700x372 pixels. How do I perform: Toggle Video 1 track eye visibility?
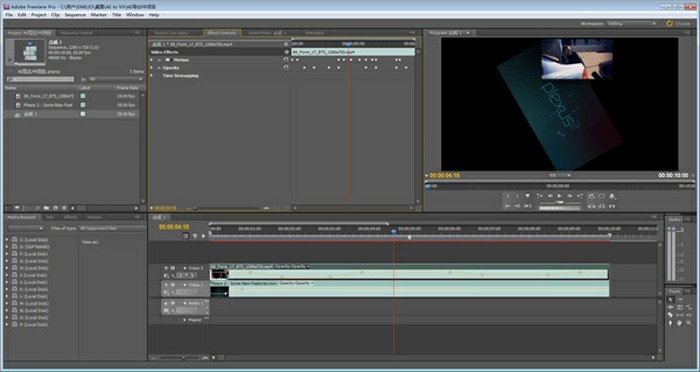(166, 284)
